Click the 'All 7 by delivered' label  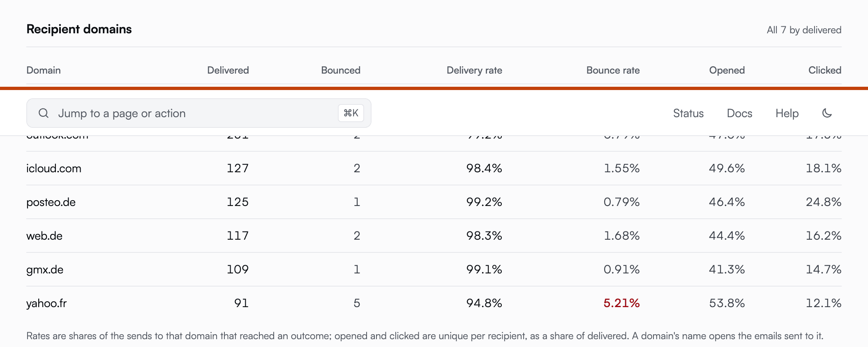804,30
